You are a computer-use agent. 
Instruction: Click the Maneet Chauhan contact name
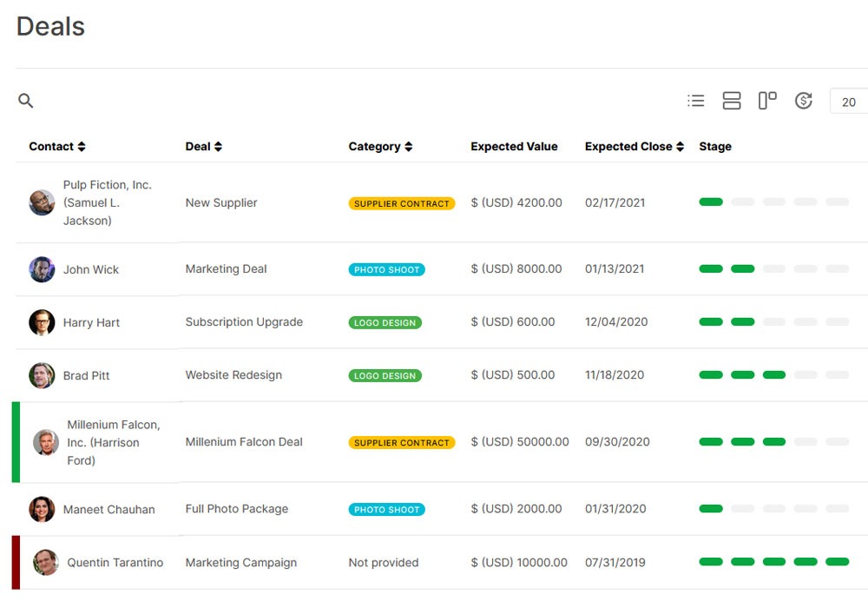[x=108, y=510]
